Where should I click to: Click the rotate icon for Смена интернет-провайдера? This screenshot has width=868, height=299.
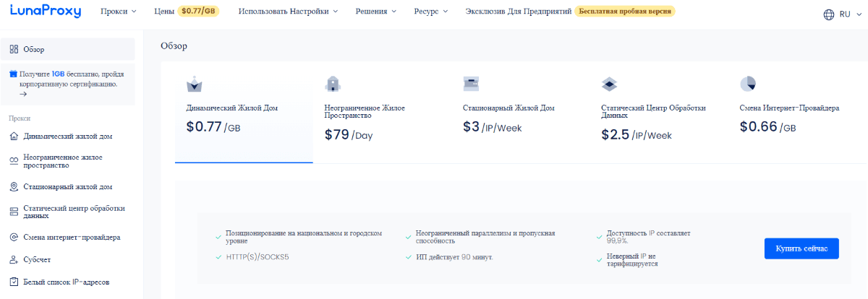pyautogui.click(x=14, y=238)
